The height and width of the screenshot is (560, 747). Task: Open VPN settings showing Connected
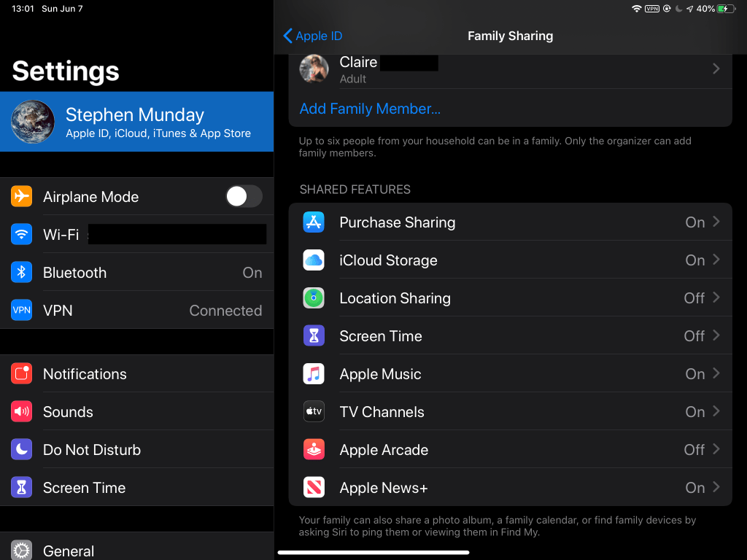click(136, 311)
